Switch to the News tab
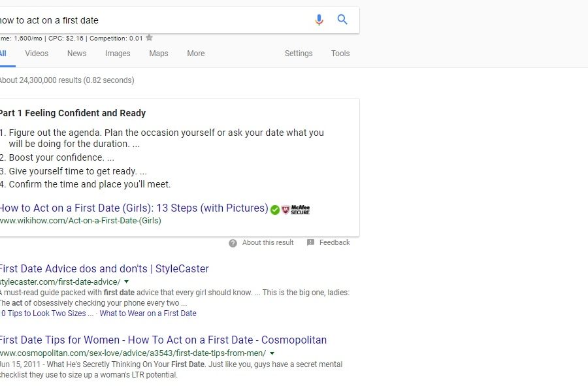This screenshot has height=386, width=588. pos(77,53)
